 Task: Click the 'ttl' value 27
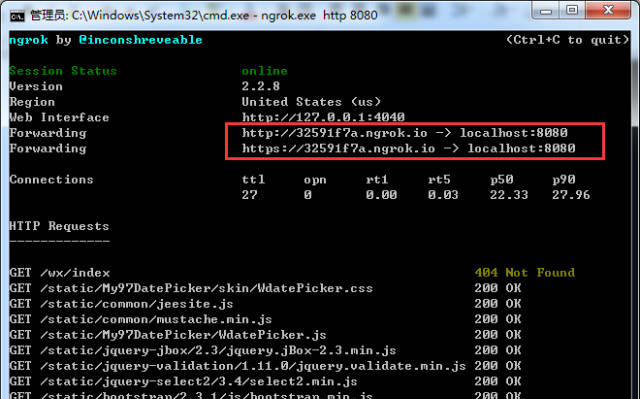(x=249, y=195)
